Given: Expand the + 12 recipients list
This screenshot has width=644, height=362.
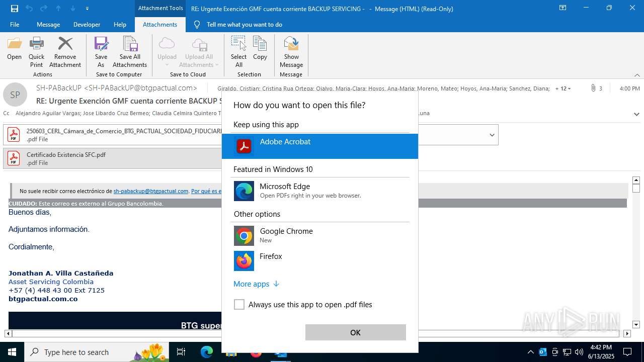Looking at the screenshot, I should (563, 88).
